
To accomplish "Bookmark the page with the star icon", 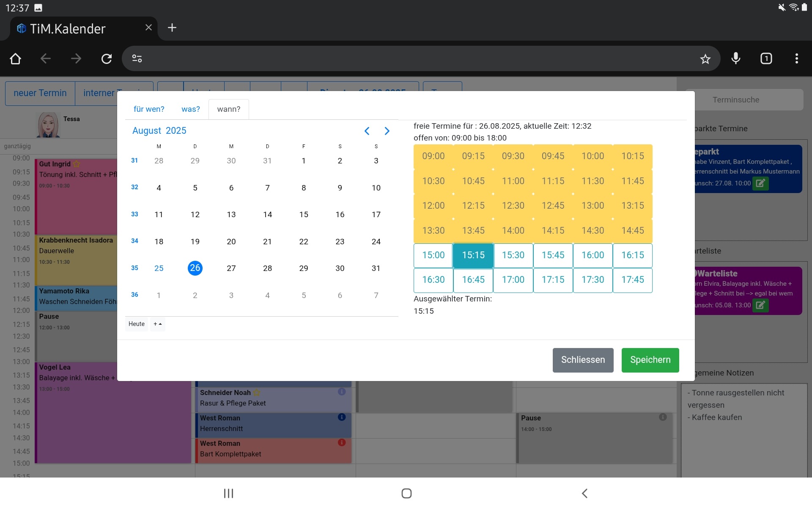I will pos(705,59).
